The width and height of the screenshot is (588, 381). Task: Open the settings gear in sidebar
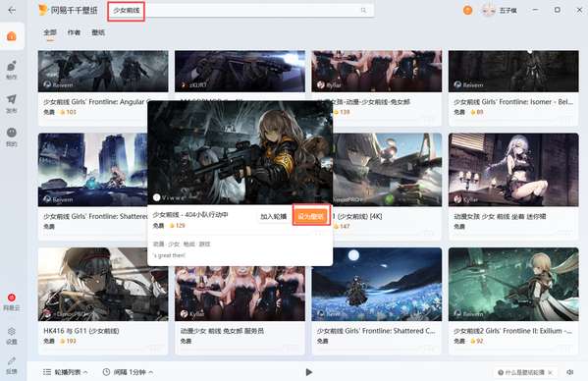(x=12, y=331)
